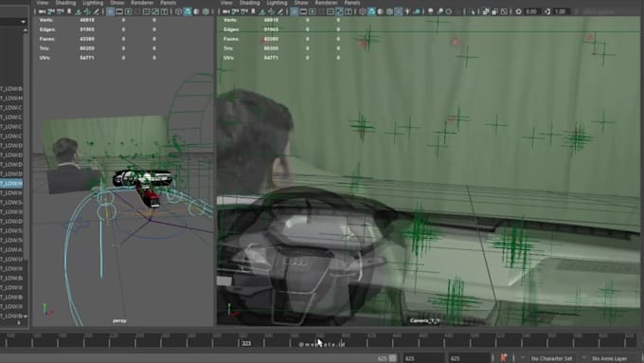Enable Wireframe on Shaded in Camera_1_1 panel

(389, 11)
